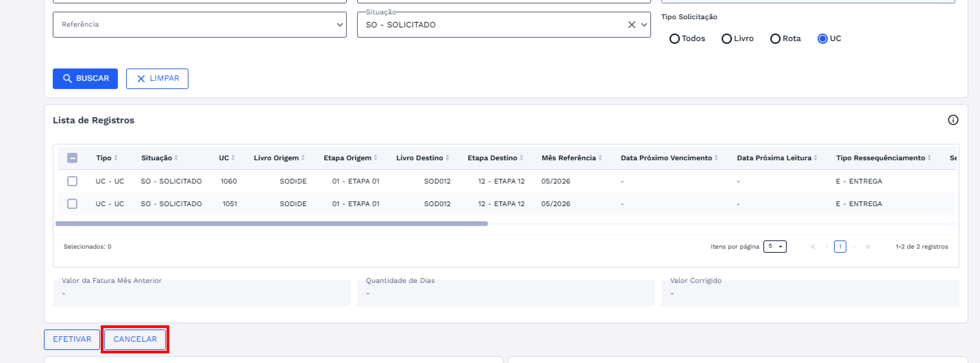The image size is (980, 363).
Task: Sort table by the Situação column
Action: [x=159, y=158]
